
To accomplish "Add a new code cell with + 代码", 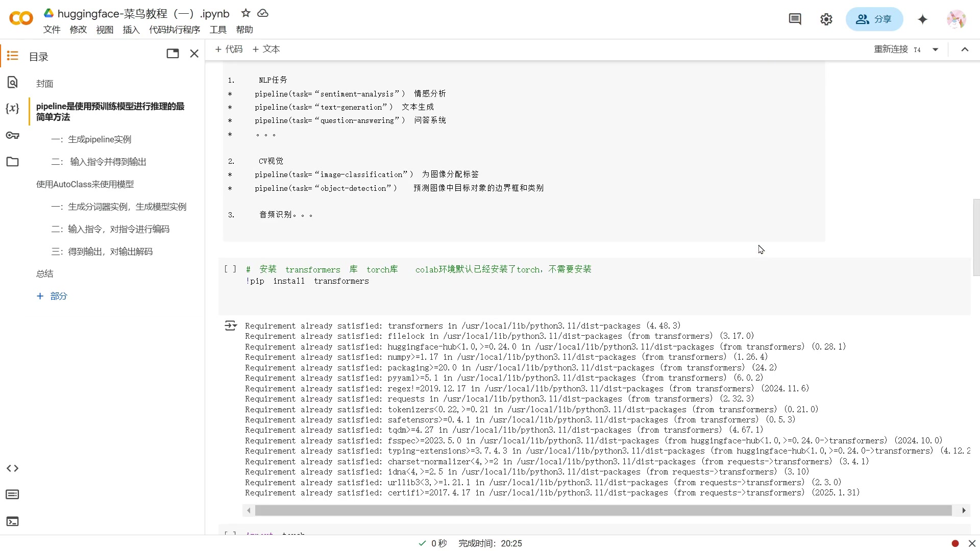I will tap(229, 49).
